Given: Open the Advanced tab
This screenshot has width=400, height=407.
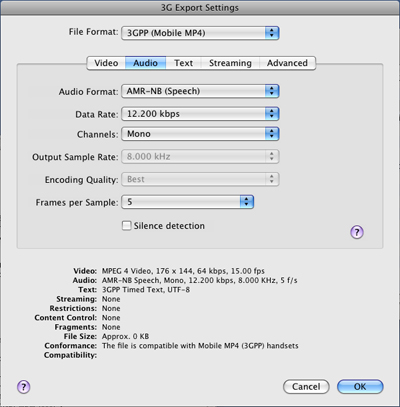Looking at the screenshot, I should [287, 63].
